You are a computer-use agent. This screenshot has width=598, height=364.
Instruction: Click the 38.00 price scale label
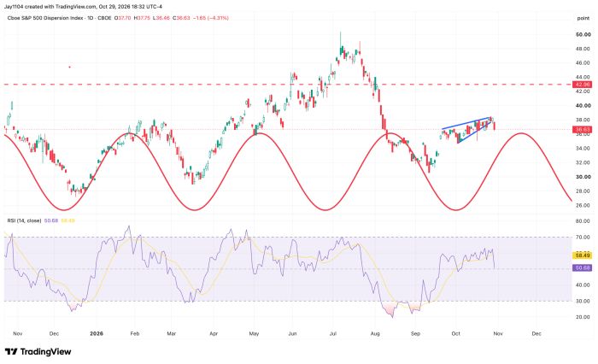point(583,120)
